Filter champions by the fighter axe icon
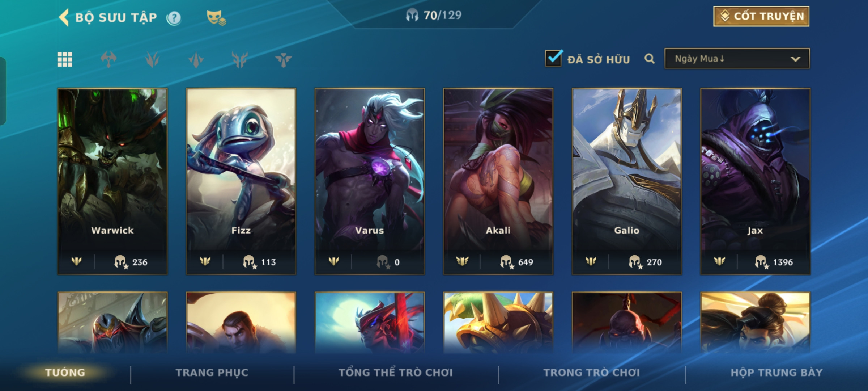868x391 pixels. (x=109, y=59)
